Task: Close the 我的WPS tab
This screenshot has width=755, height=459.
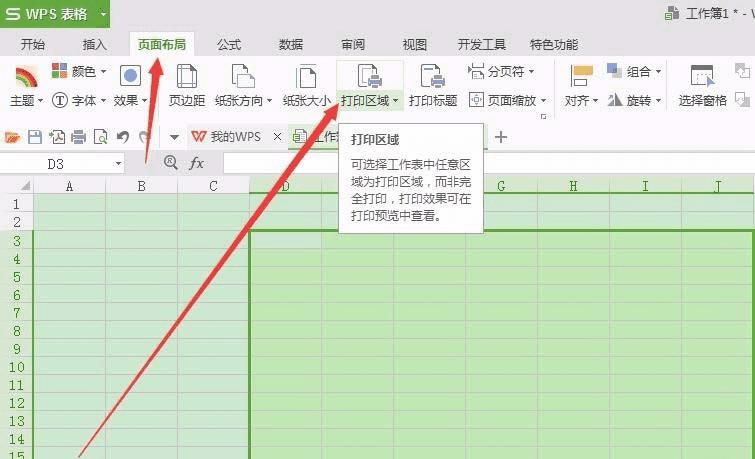Action: pos(277,137)
